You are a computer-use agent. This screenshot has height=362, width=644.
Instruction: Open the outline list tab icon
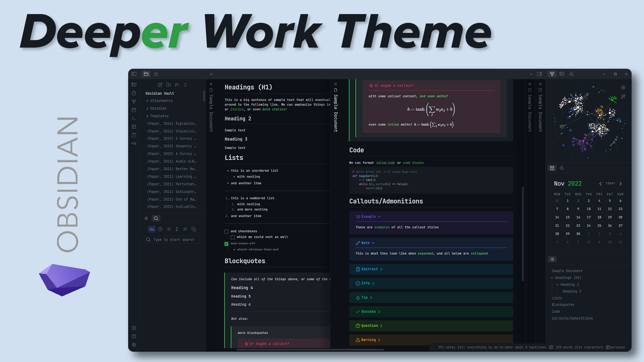(x=552, y=259)
